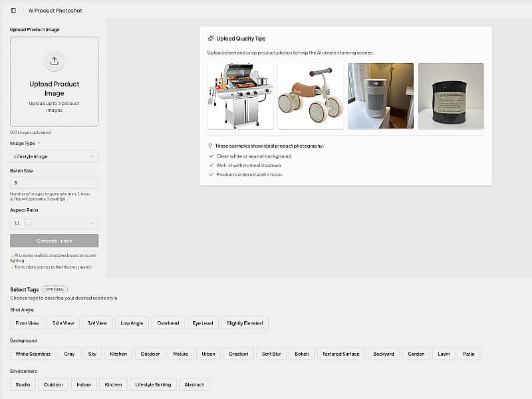Toggle the Front View shot angle tag

pos(27,323)
